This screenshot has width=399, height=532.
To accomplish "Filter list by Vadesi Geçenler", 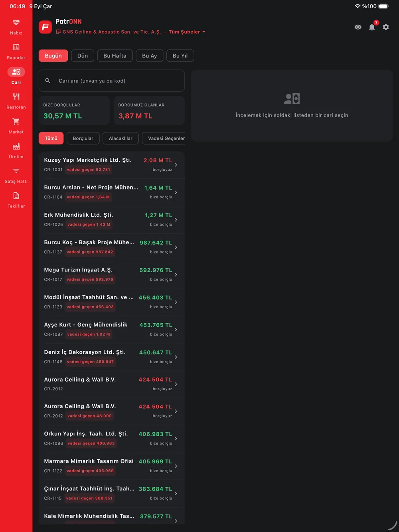I will [164, 138].
